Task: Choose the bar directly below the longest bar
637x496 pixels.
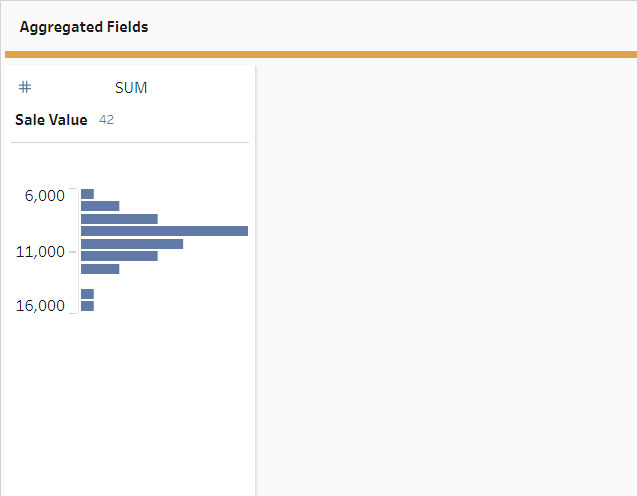Action: click(132, 244)
